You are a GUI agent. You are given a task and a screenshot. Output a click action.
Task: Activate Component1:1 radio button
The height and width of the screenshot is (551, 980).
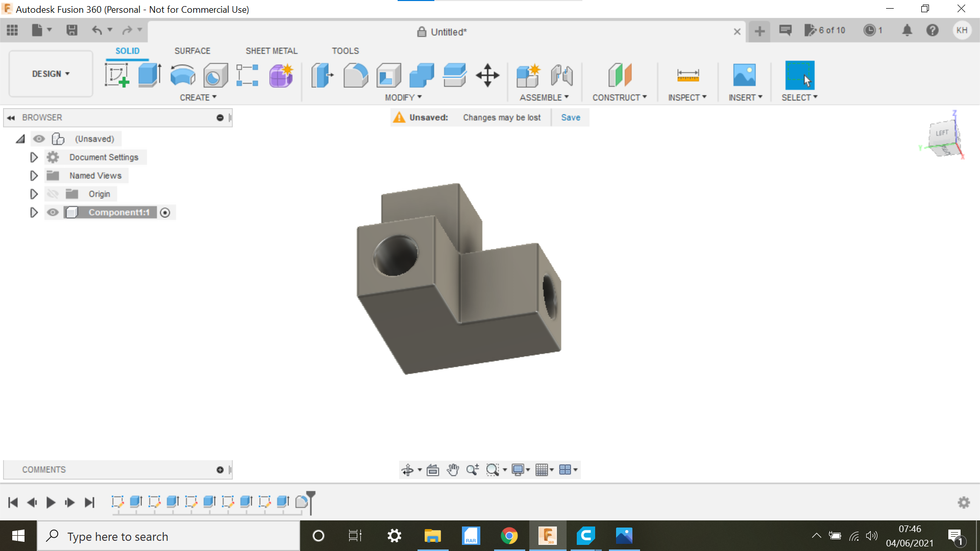(x=165, y=213)
